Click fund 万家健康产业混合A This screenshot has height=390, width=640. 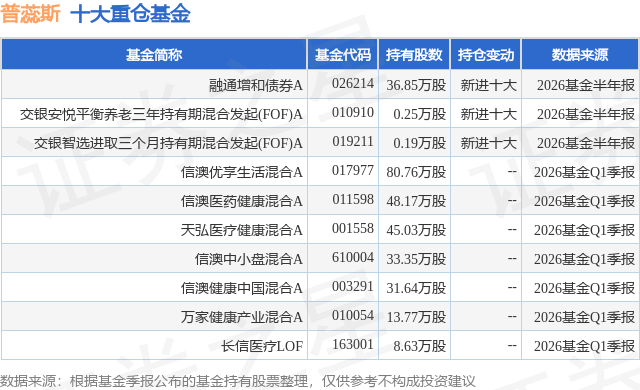[242, 317]
